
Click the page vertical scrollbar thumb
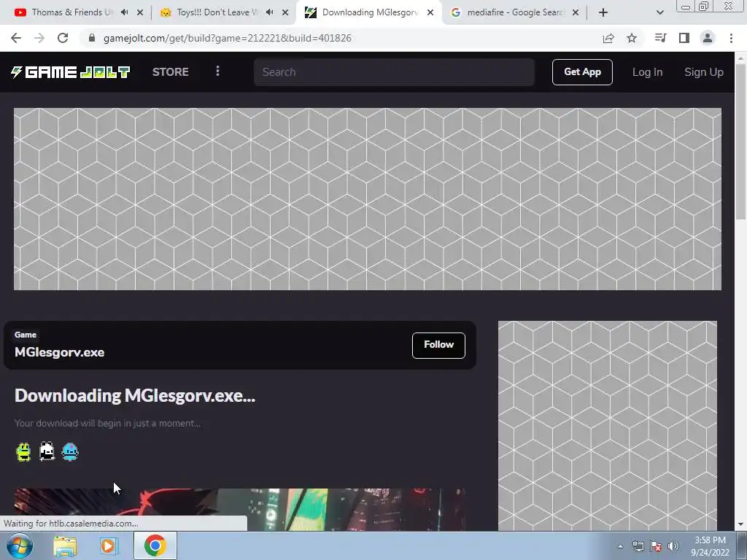coord(740,142)
